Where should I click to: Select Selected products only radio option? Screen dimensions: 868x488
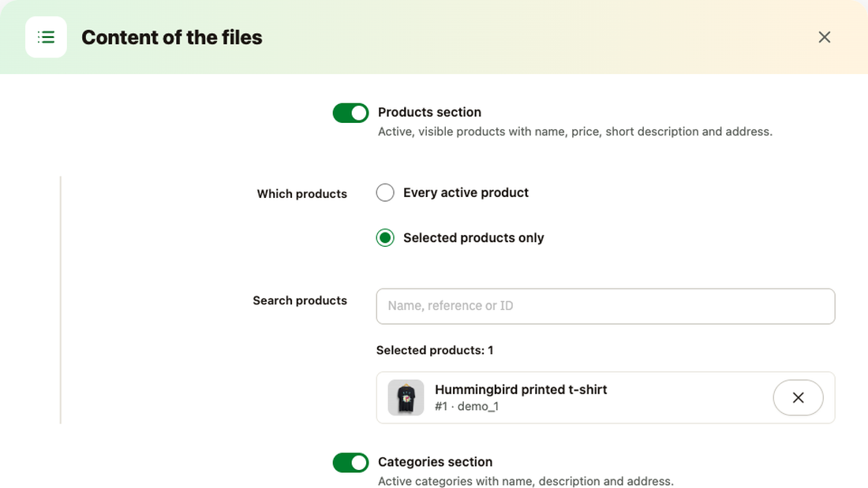(x=385, y=238)
